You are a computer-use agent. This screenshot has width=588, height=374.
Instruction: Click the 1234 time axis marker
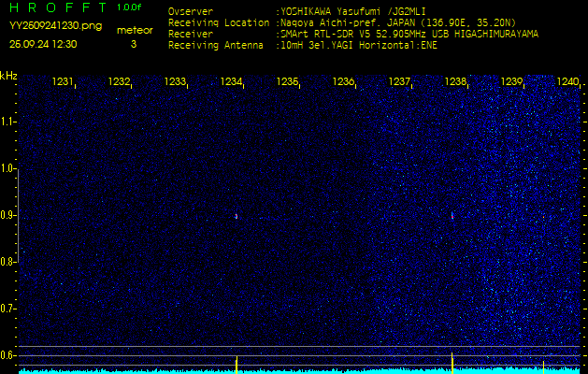[x=231, y=82]
